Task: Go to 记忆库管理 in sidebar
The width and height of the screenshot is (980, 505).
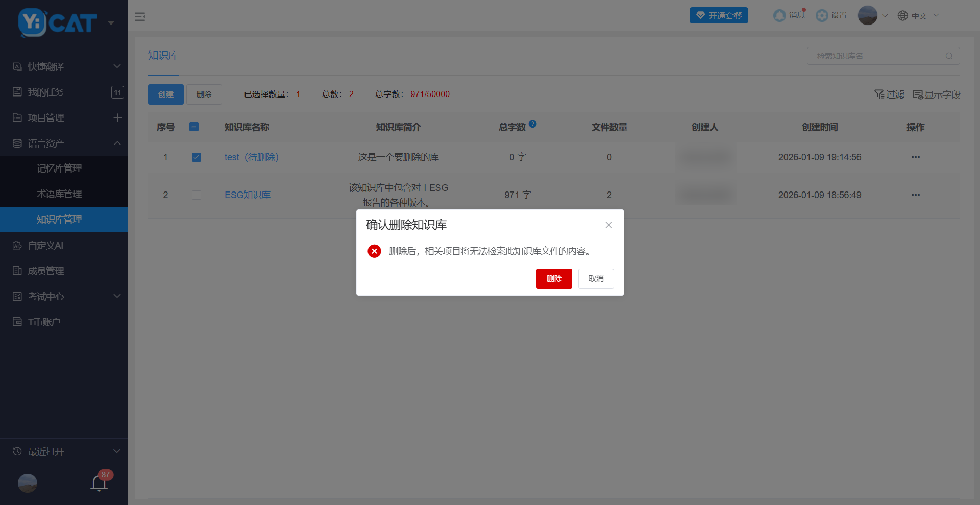Action: point(59,169)
